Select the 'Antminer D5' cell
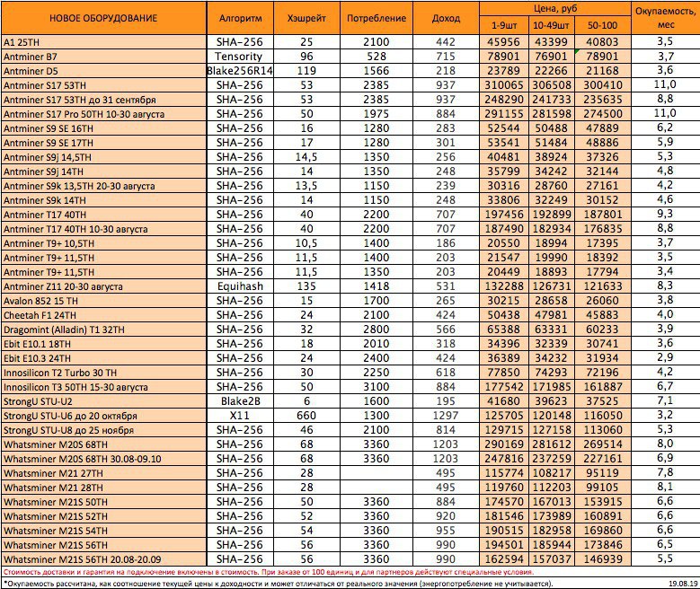 [103, 71]
